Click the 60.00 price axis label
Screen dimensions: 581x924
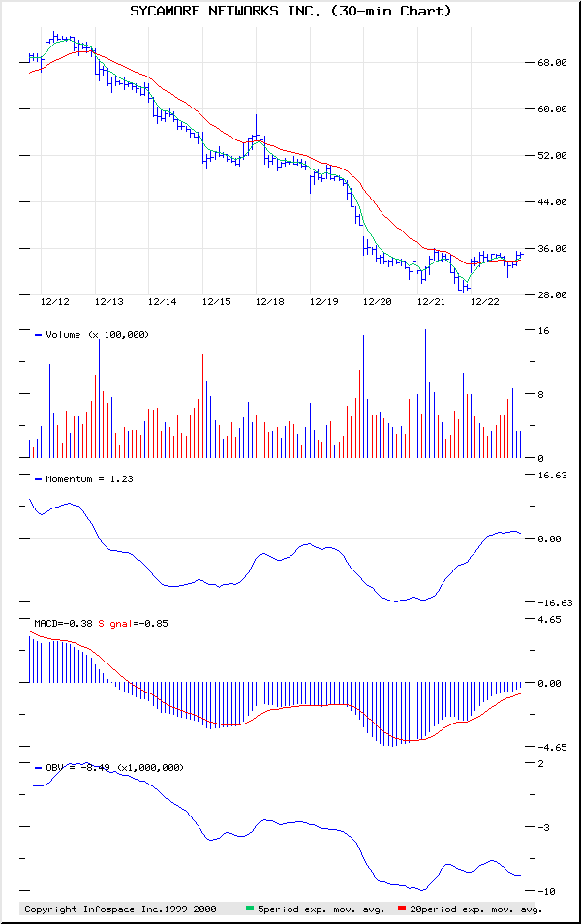coord(552,109)
